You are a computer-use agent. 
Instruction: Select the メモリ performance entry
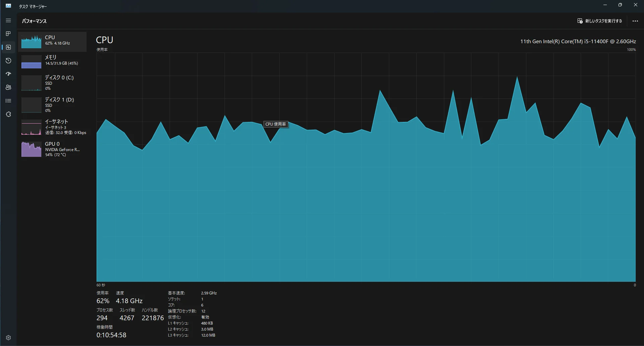point(52,62)
